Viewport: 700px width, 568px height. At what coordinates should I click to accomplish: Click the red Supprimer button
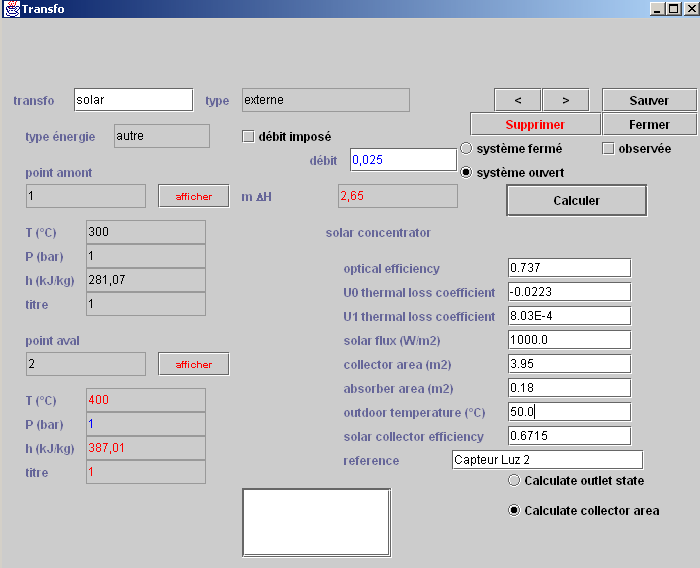(535, 124)
